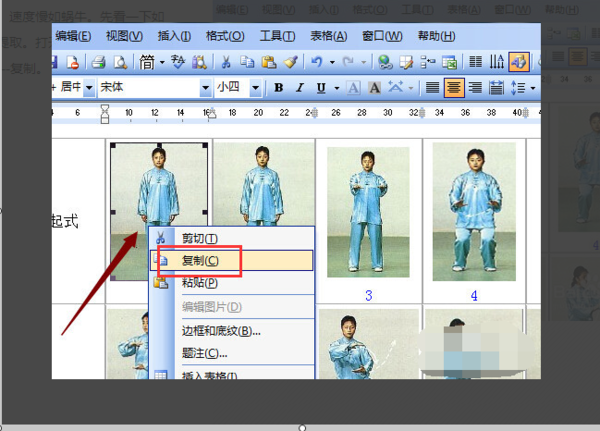Open the 窗口(W) menu
This screenshot has width=600, height=431.
pos(382,36)
